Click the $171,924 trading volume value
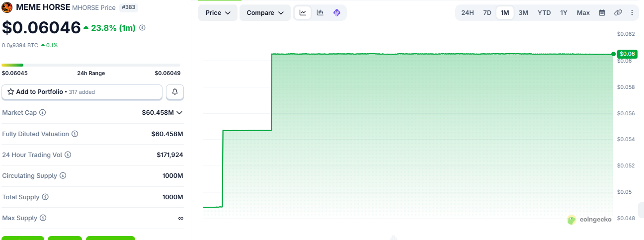Screen dimensions: 644x240 click(x=170, y=155)
